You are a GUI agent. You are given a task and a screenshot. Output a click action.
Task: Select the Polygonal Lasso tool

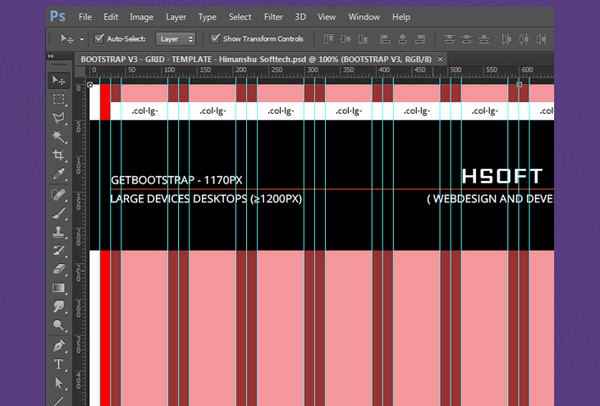coord(59,118)
